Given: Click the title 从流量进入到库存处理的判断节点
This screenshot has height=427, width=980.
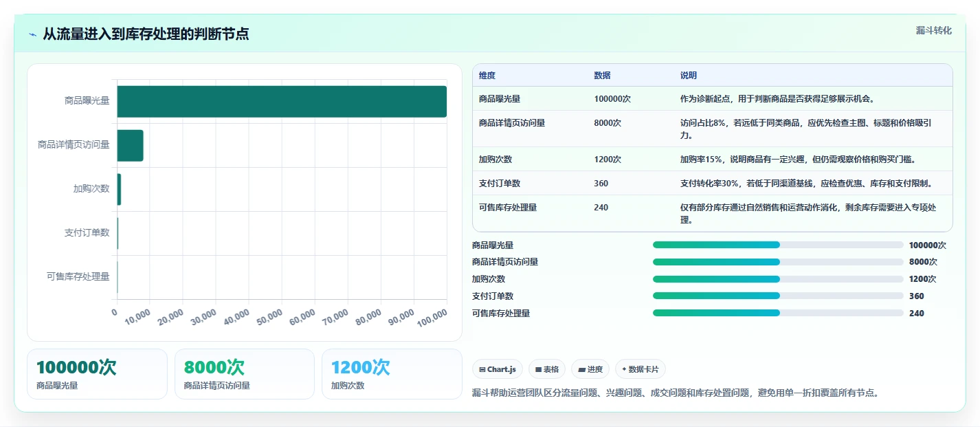Looking at the screenshot, I should pos(146,34).
